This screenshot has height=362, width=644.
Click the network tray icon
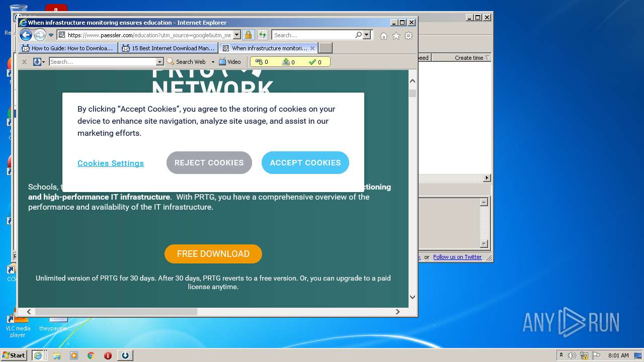click(x=584, y=355)
